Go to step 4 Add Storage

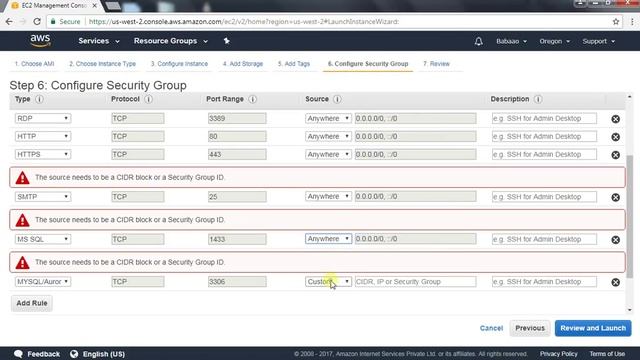tap(243, 64)
